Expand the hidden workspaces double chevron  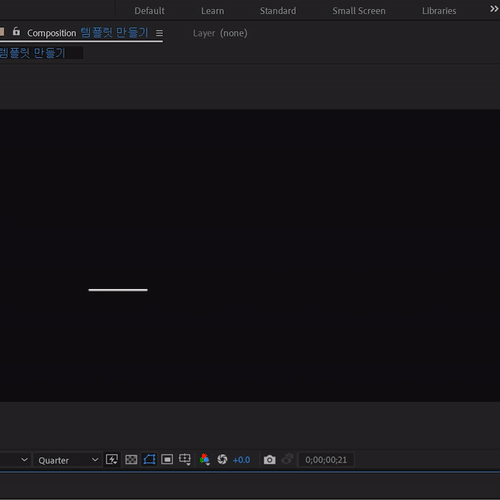[x=494, y=9]
